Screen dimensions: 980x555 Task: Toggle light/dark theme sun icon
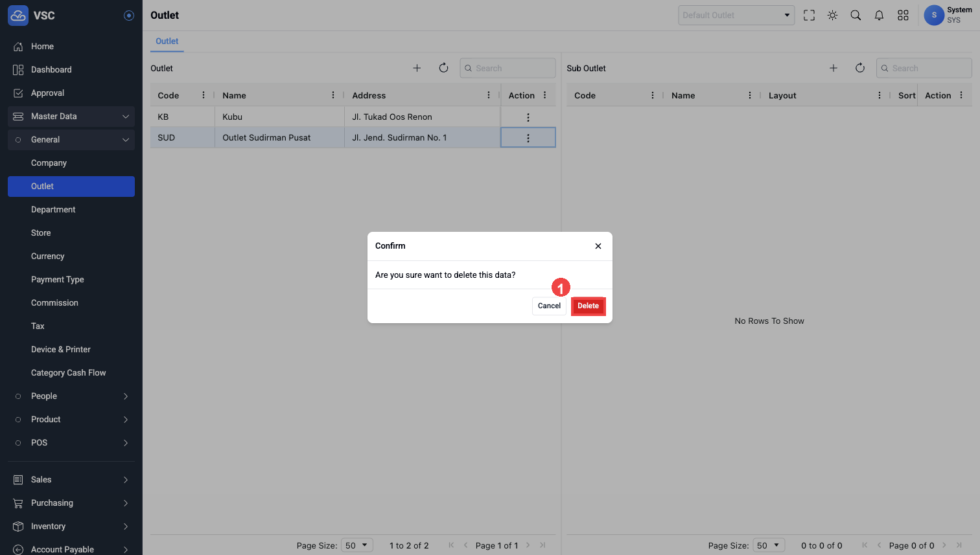[x=832, y=16]
